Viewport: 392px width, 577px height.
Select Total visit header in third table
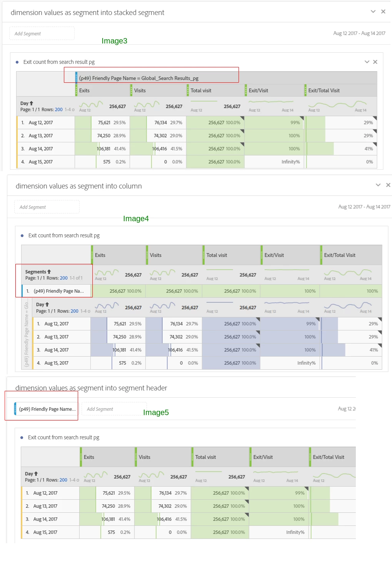[x=220, y=457]
